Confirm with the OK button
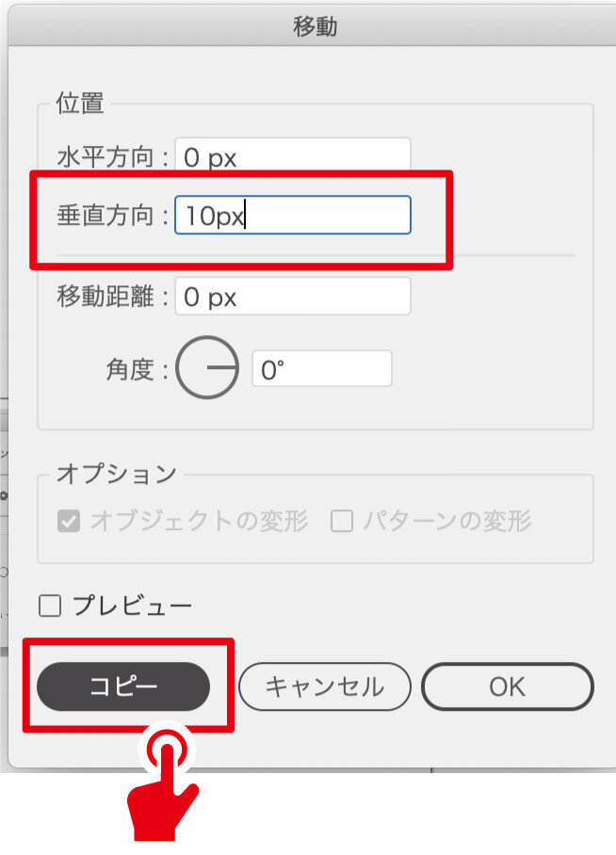The width and height of the screenshot is (616, 855). pyautogui.click(x=507, y=686)
